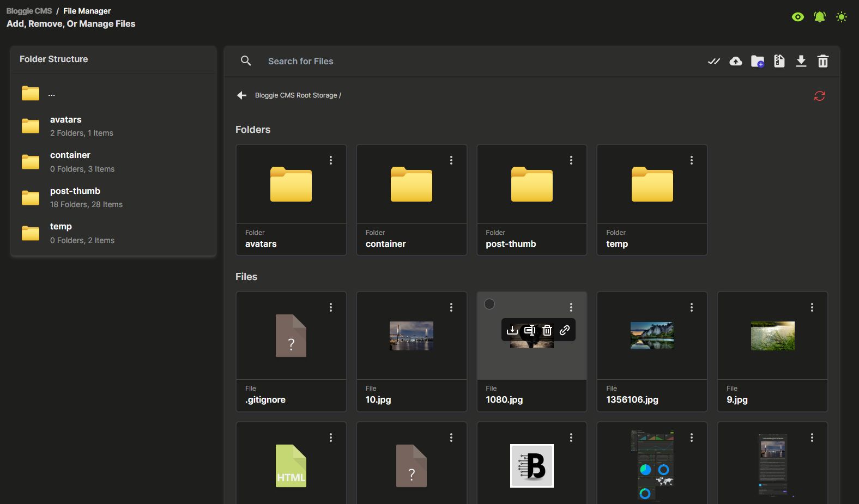Click the zip archive icon in toolbar

(779, 61)
